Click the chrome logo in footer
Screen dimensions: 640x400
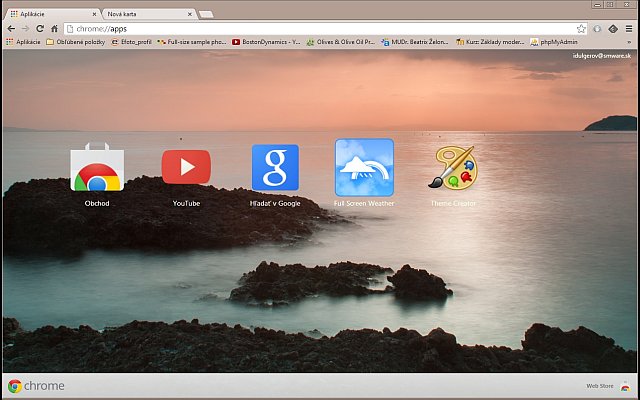[x=36, y=386]
